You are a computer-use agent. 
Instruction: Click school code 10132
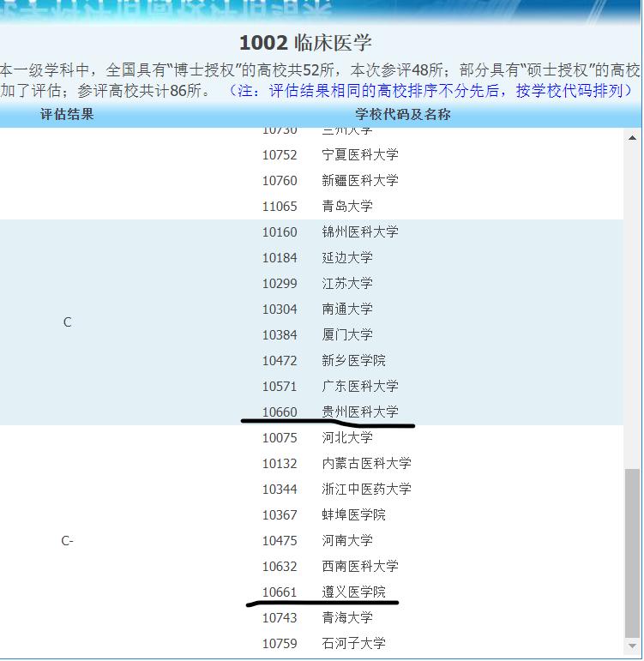280,464
